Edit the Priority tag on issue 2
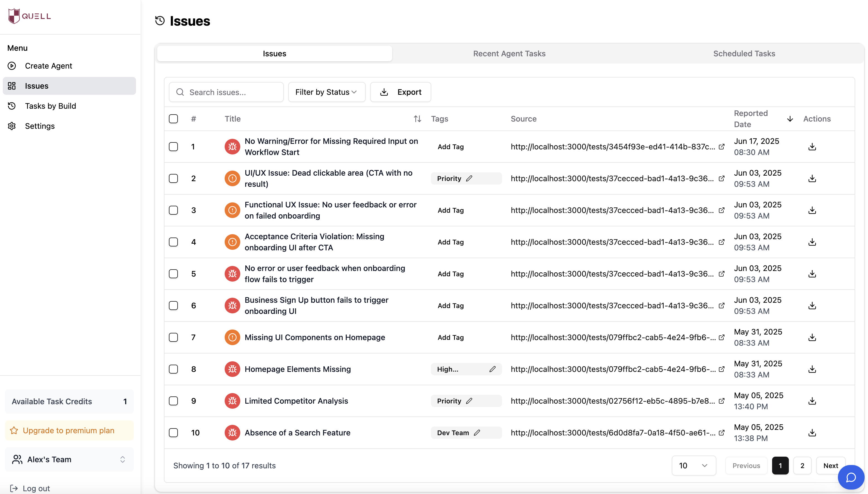 (469, 178)
